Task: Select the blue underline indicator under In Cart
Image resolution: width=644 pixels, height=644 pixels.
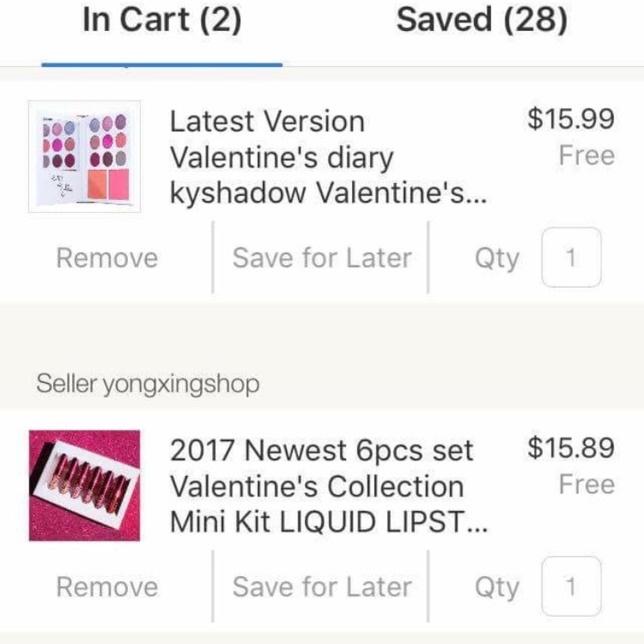Action: [x=162, y=64]
